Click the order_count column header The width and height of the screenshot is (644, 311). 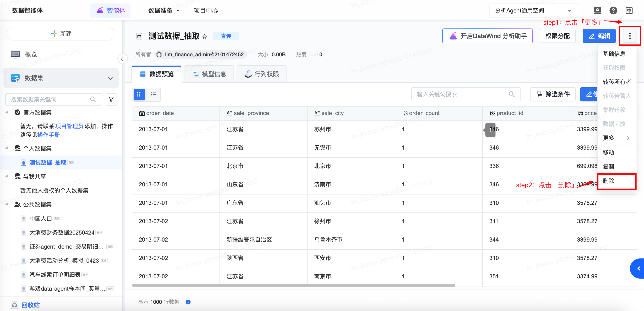point(439,113)
